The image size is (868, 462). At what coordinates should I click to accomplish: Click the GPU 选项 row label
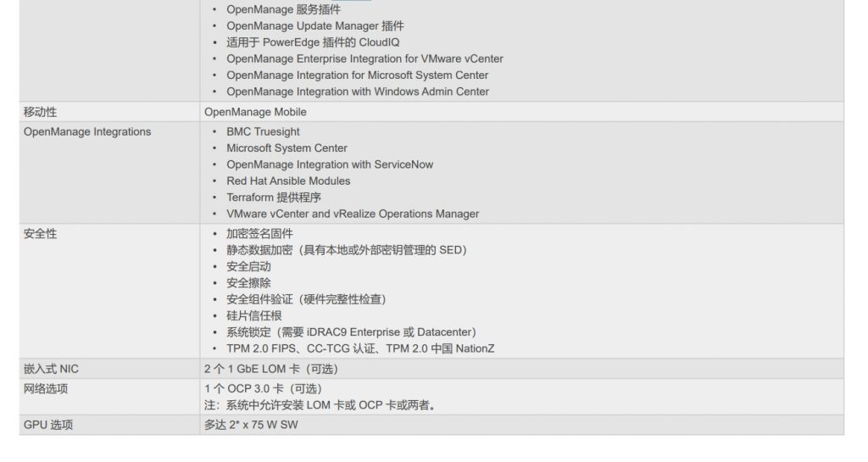click(48, 425)
